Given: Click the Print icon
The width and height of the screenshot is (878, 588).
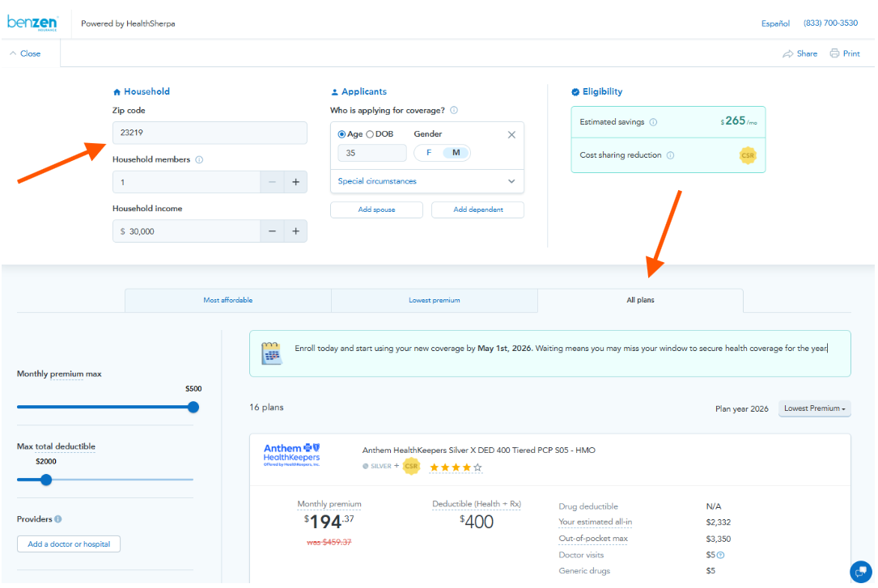Looking at the screenshot, I should point(834,54).
